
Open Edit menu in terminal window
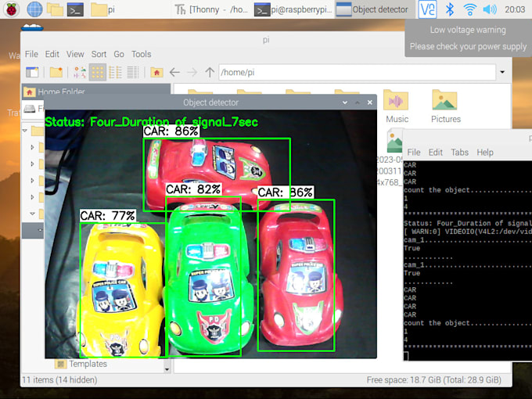pos(435,153)
